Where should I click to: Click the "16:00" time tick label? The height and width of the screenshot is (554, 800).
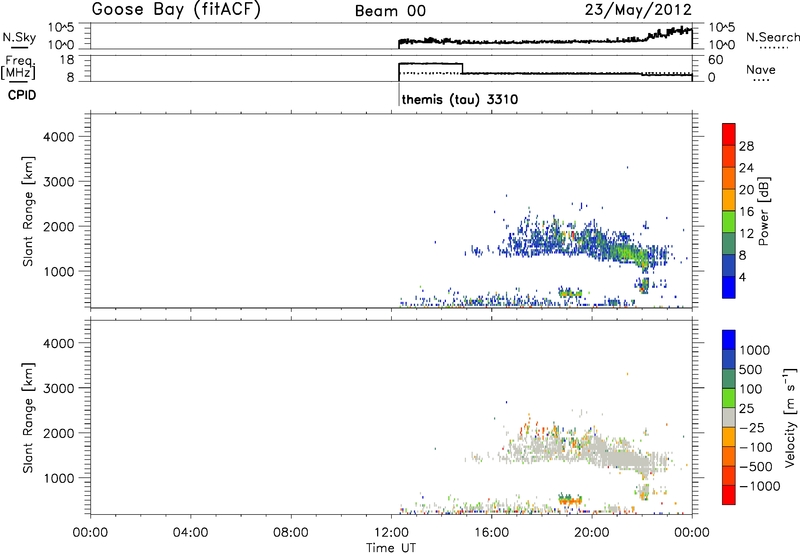click(x=491, y=533)
